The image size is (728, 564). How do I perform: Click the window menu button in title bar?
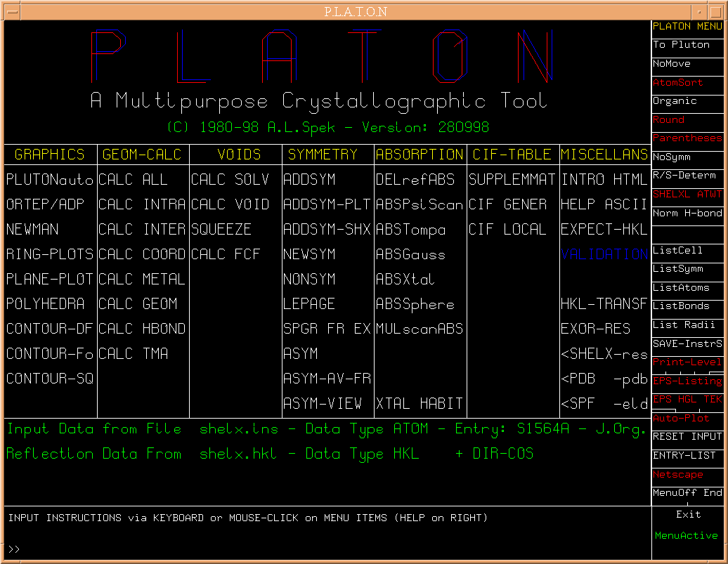[x=11, y=11]
